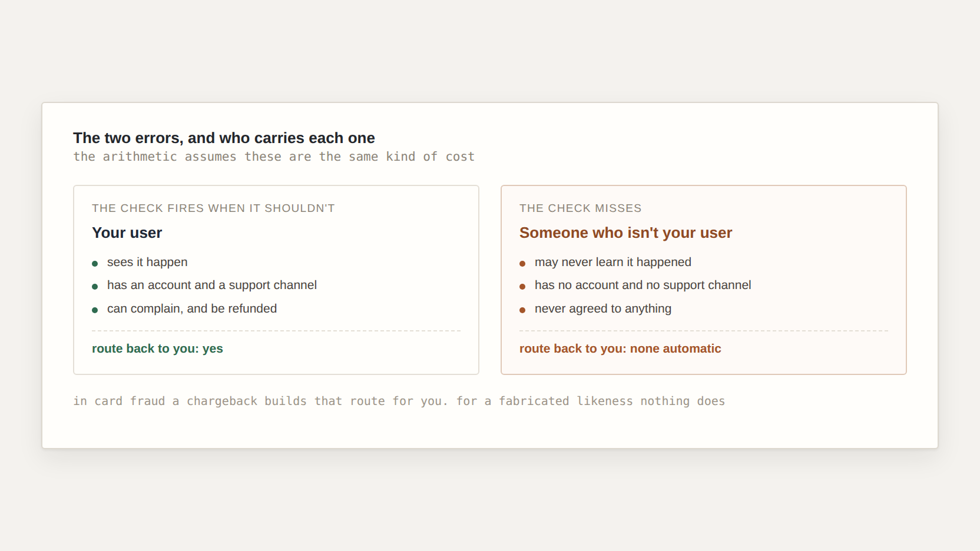
Task: Select the subtitle about the arithmetic assumption
Action: click(x=274, y=157)
